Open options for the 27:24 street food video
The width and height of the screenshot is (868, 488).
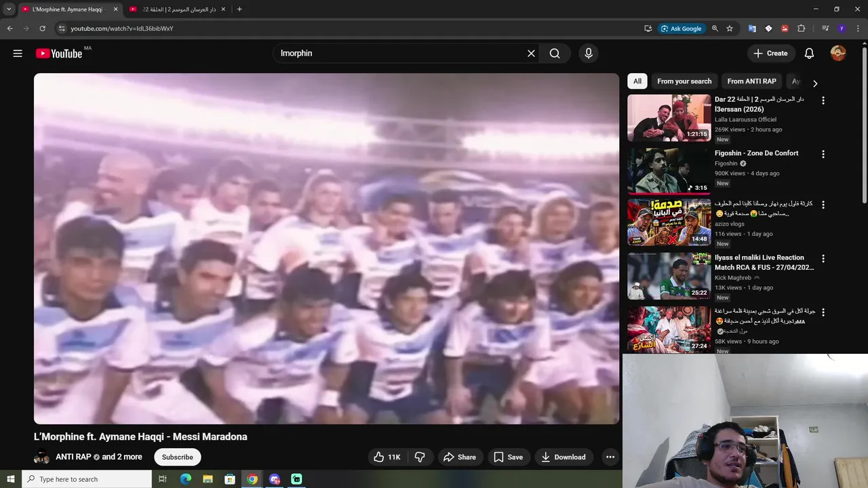click(823, 312)
